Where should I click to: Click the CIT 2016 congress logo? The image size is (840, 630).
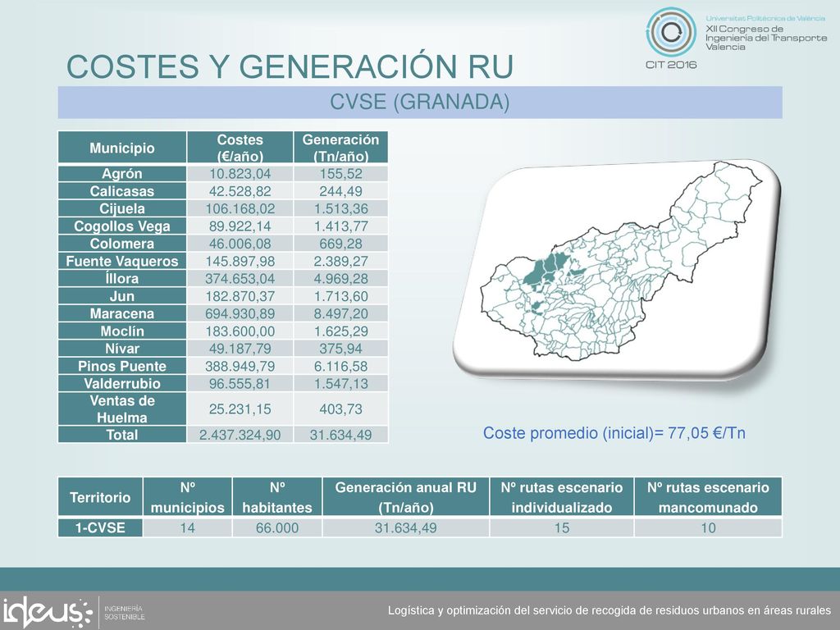click(x=671, y=38)
